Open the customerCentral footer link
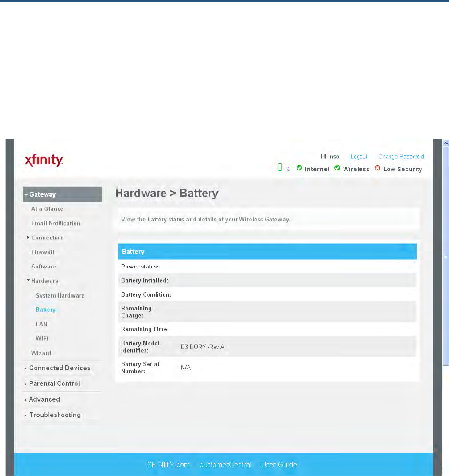This screenshot has width=449, height=476. click(225, 465)
